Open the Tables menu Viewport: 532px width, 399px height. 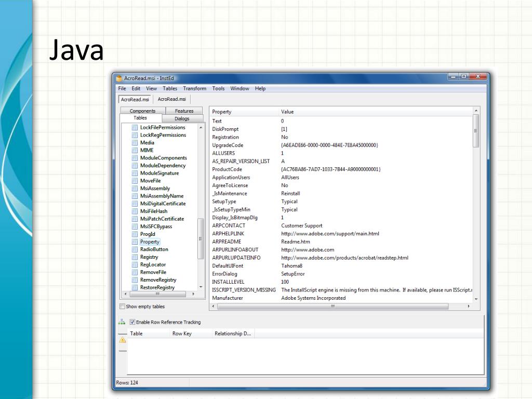pos(170,88)
